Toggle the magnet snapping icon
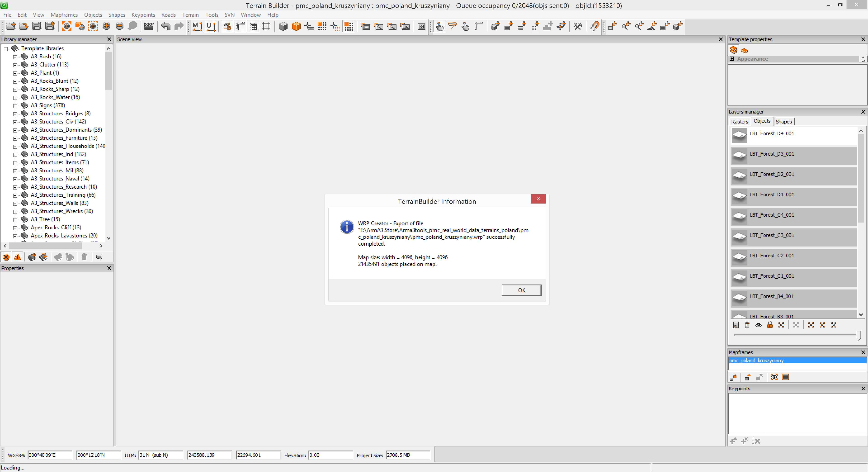The width and height of the screenshot is (868, 472). click(x=594, y=26)
